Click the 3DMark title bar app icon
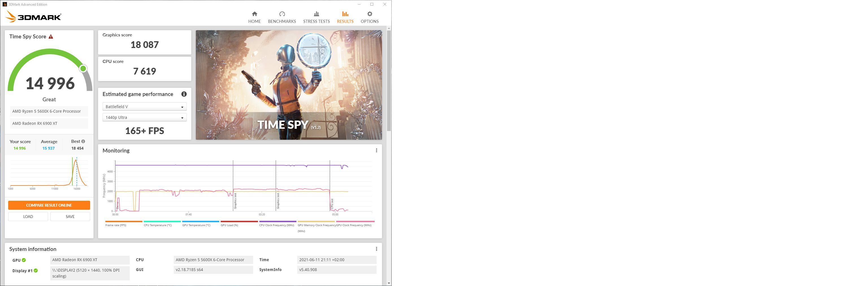This screenshot has height=286, width=868. click(x=5, y=5)
